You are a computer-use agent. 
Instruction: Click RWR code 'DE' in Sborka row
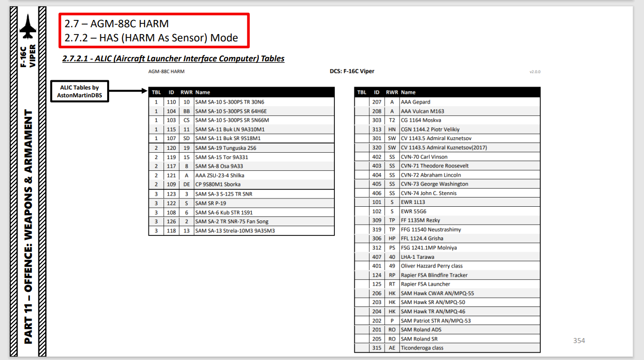pyautogui.click(x=186, y=184)
